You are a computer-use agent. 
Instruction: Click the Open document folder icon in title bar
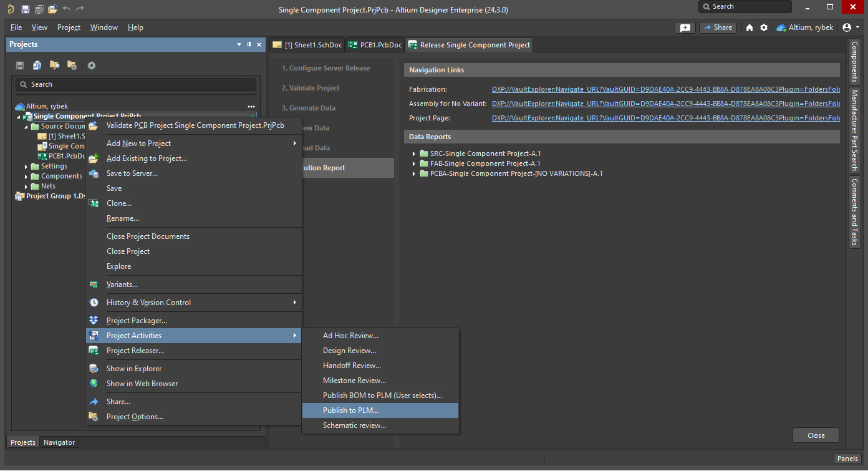[x=52, y=9]
